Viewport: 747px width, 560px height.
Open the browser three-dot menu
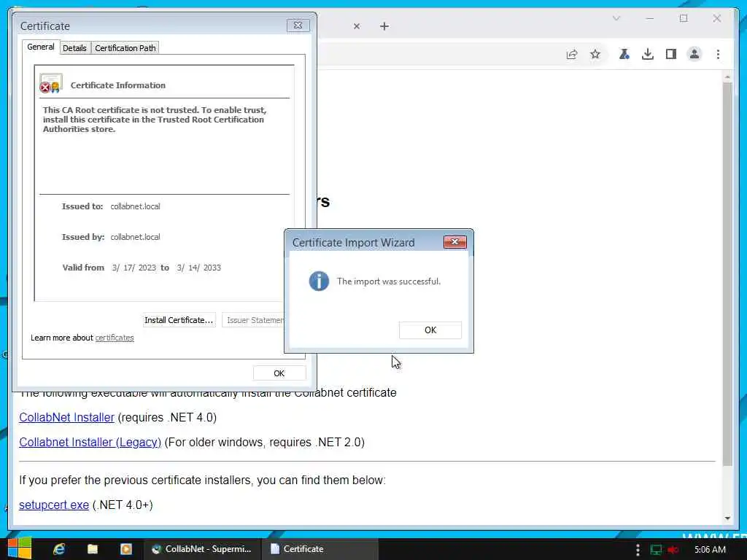(718, 54)
